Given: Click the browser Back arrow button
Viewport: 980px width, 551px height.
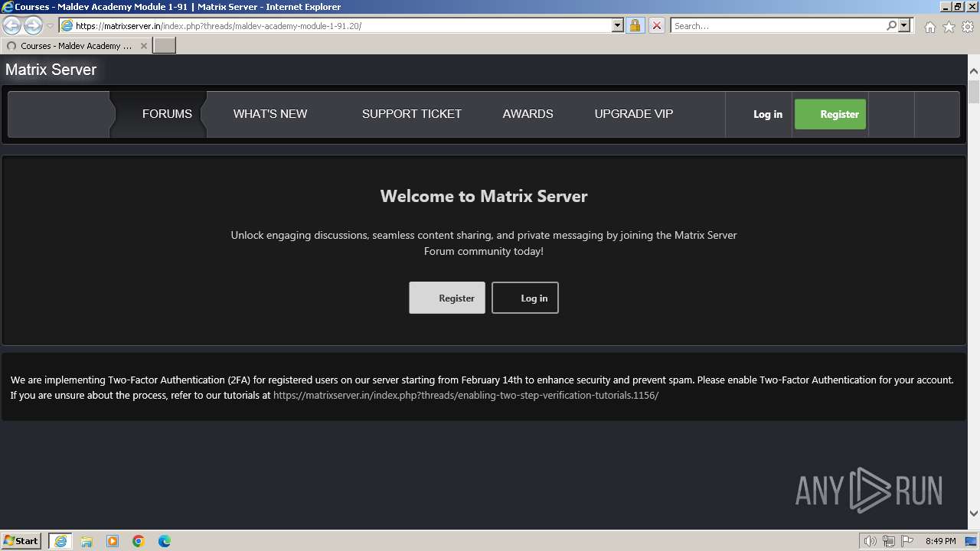Looking at the screenshot, I should tap(12, 25).
